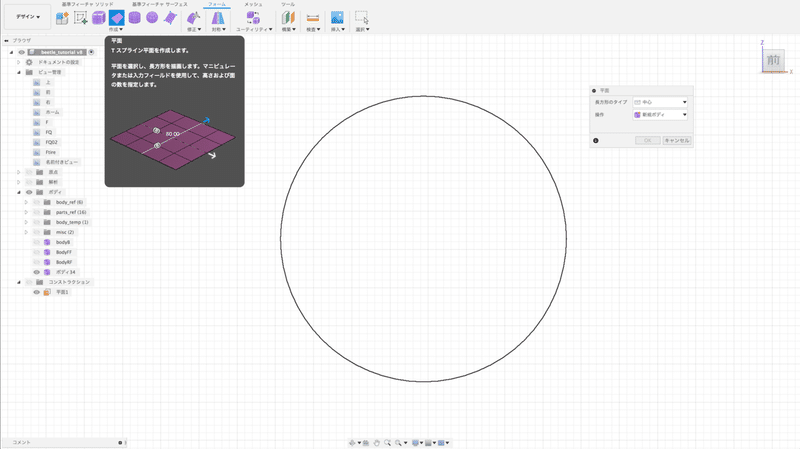Screen dimensions: 800x449
Task: Click the Construct (構築) plane icon
Action: [288, 18]
